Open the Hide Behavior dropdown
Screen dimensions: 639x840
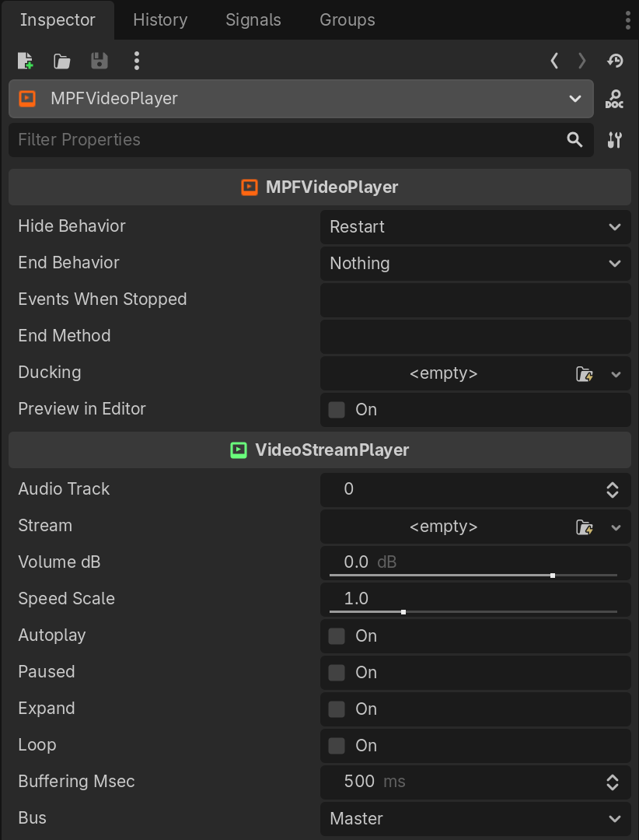pos(475,227)
